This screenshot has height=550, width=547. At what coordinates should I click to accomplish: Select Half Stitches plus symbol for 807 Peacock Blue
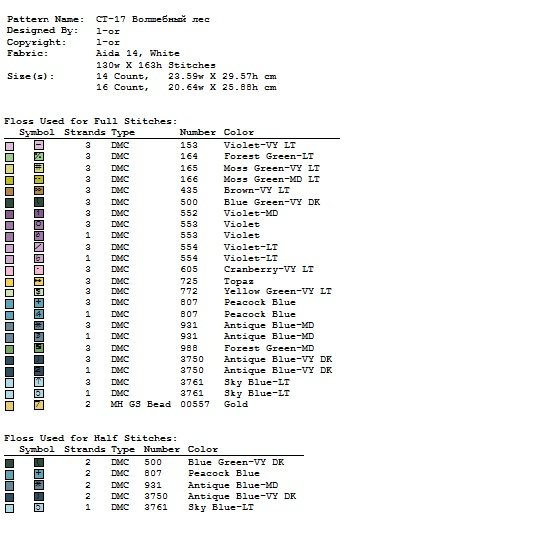pyautogui.click(x=39, y=474)
